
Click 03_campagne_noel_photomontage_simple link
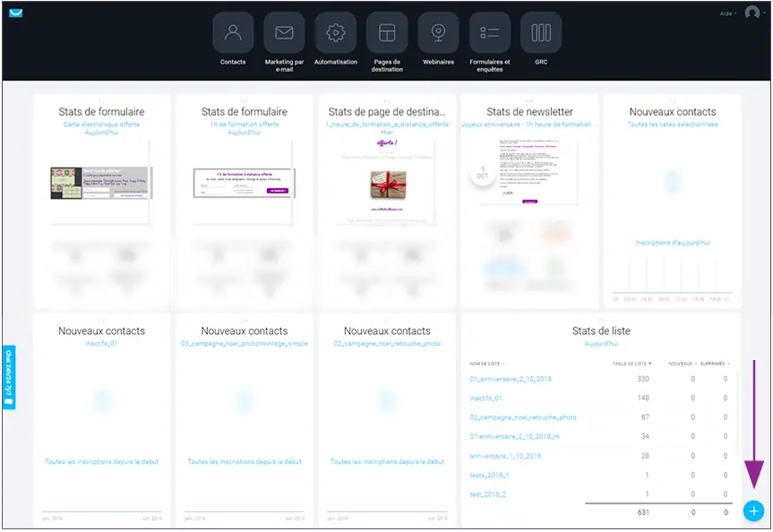244,343
